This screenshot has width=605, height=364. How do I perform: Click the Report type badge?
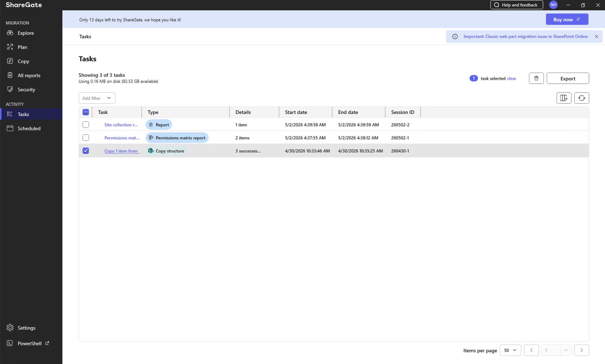coord(159,125)
